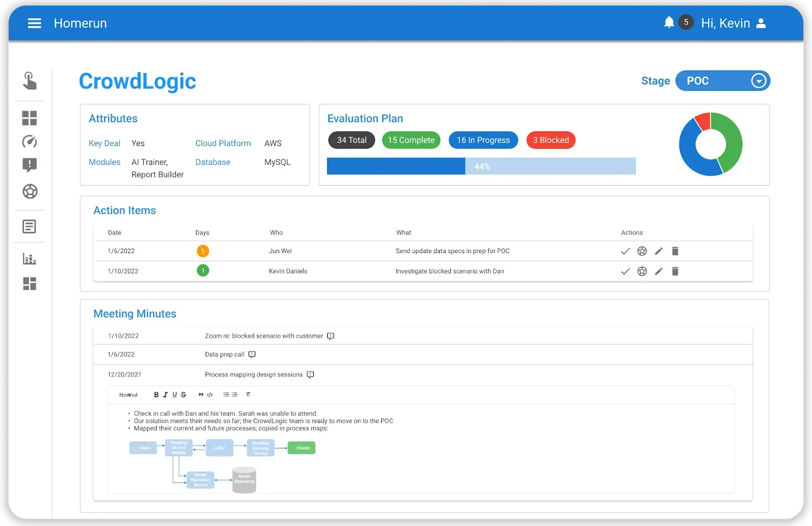The width and height of the screenshot is (812, 526).
Task: Open the bar chart reports sidebar icon
Action: [x=29, y=259]
